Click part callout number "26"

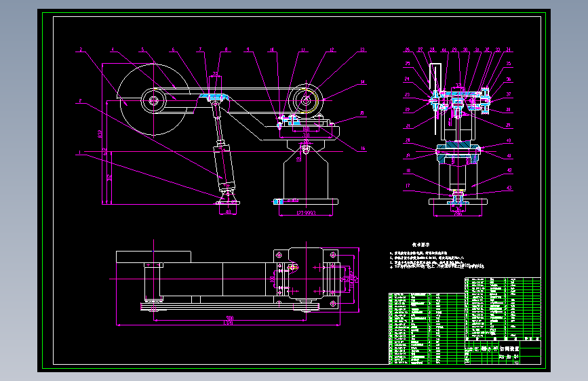tap(407, 49)
